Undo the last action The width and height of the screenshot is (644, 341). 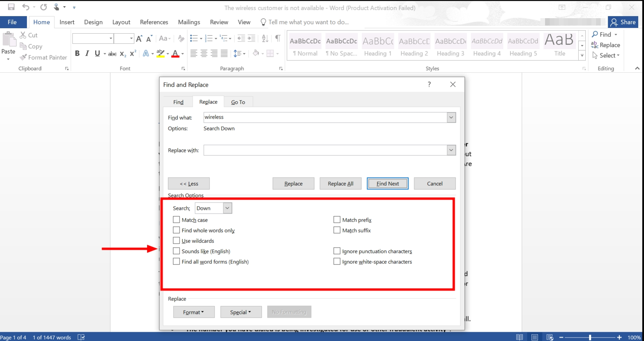[26, 7]
